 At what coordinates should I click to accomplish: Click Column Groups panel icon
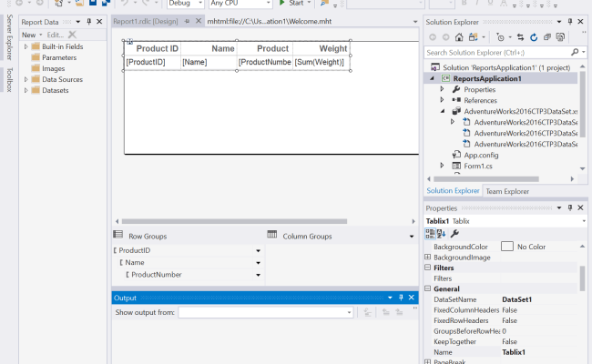tap(271, 235)
